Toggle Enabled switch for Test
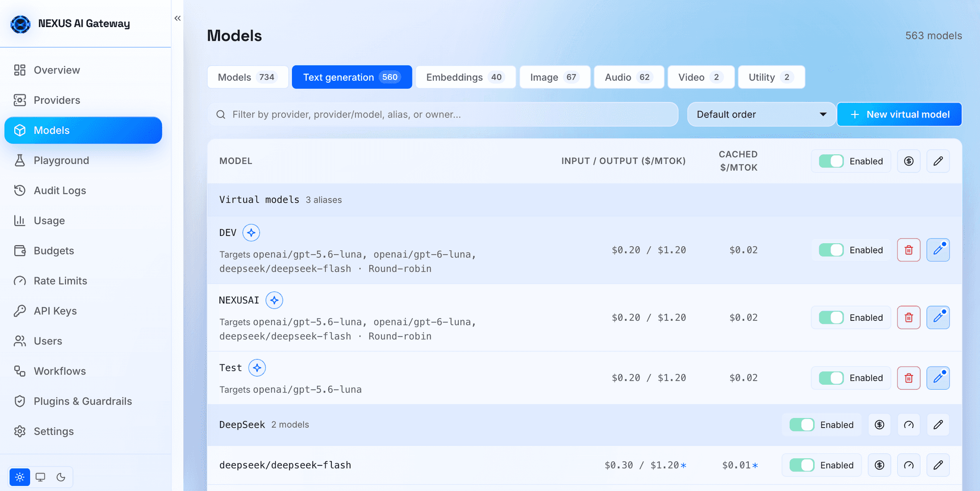 click(831, 378)
